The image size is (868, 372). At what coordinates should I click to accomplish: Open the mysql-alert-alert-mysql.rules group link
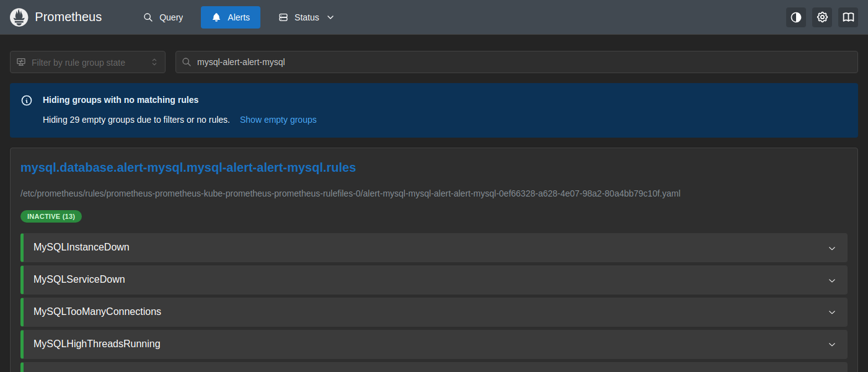pyautogui.click(x=188, y=167)
